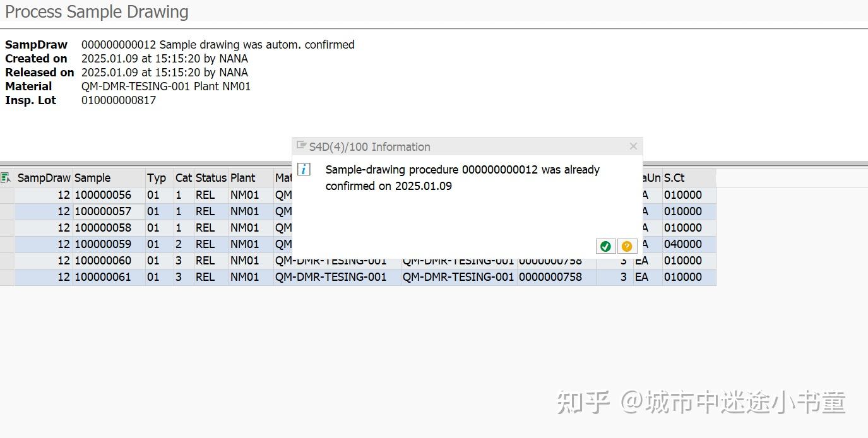Viewport: 868px width, 438px height.
Task: Click the information icon in the dialog
Action: pos(304,169)
